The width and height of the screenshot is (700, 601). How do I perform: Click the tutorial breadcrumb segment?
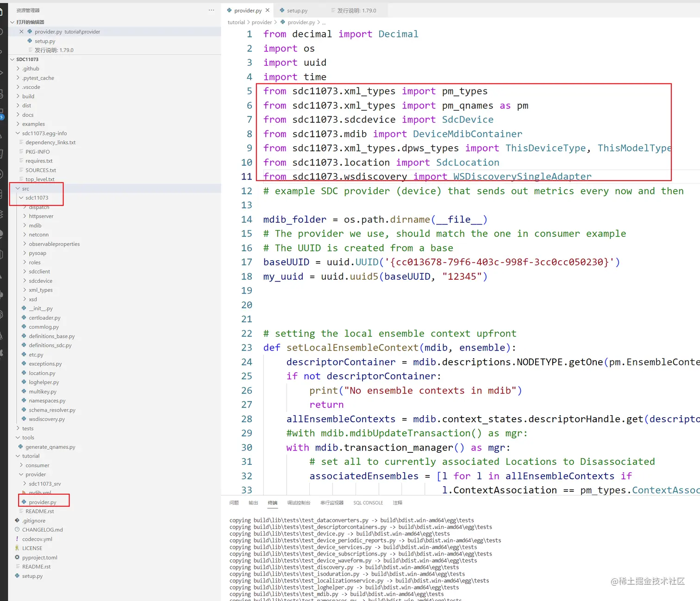(x=236, y=22)
